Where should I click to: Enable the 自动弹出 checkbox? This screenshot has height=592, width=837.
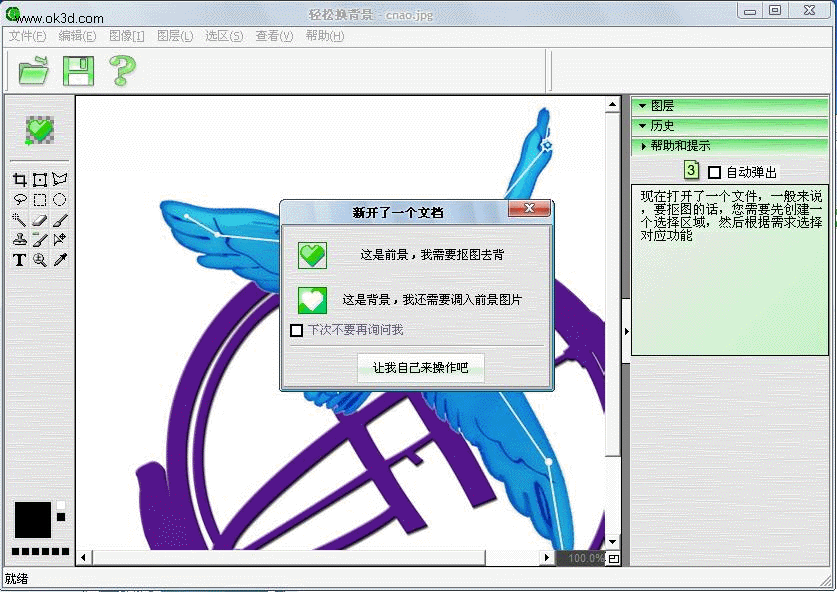pyautogui.click(x=714, y=172)
